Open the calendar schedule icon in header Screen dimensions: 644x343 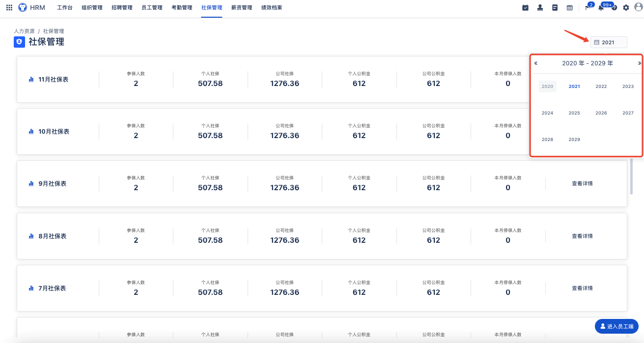[570, 7]
